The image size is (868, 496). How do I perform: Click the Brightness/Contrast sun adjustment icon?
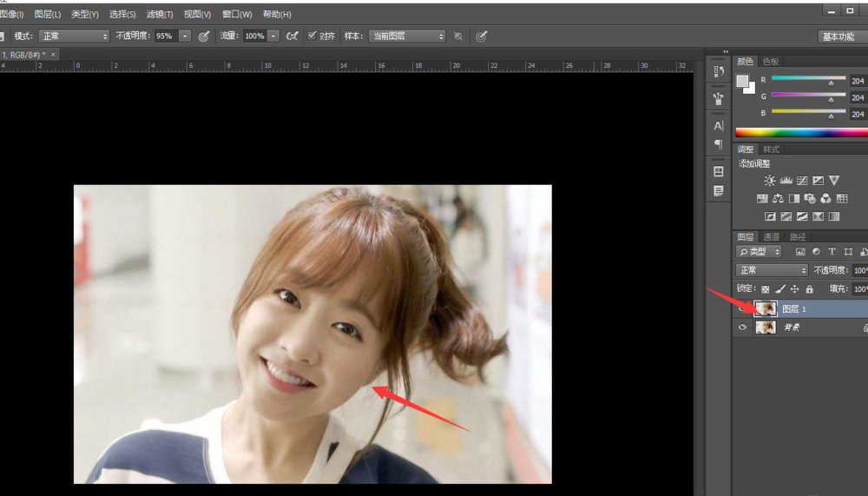[769, 181]
